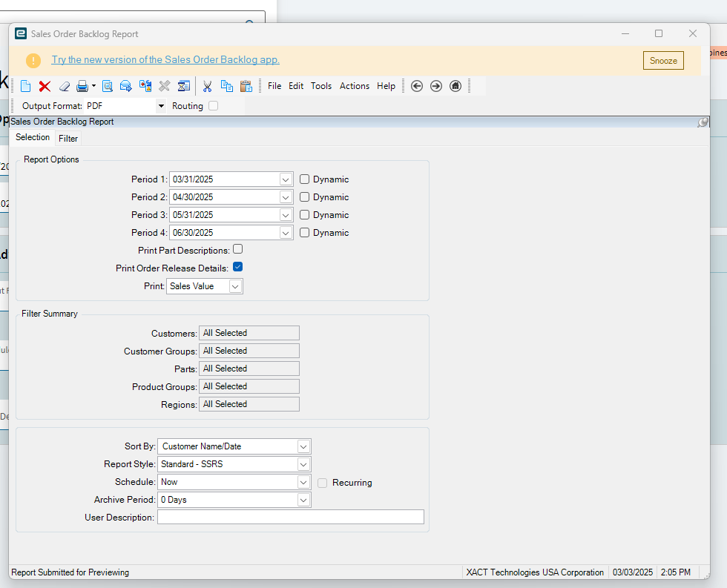Click the Forward arrow navigation icon
The image size is (727, 588).
click(436, 86)
